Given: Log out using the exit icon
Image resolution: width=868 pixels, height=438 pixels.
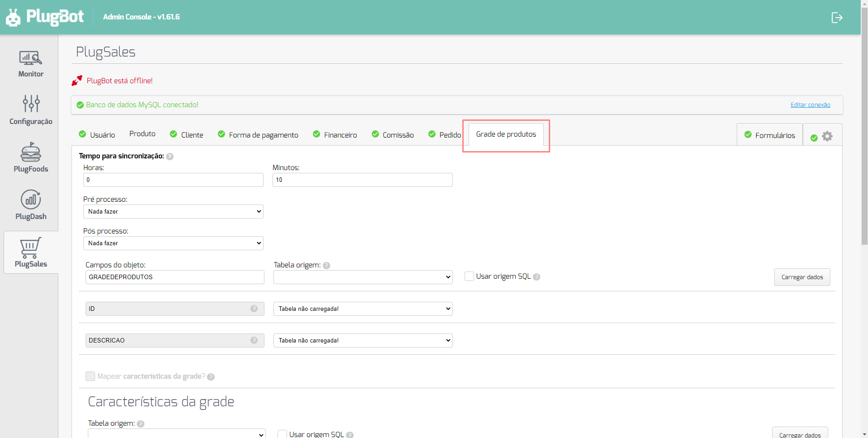Looking at the screenshot, I should point(837,18).
